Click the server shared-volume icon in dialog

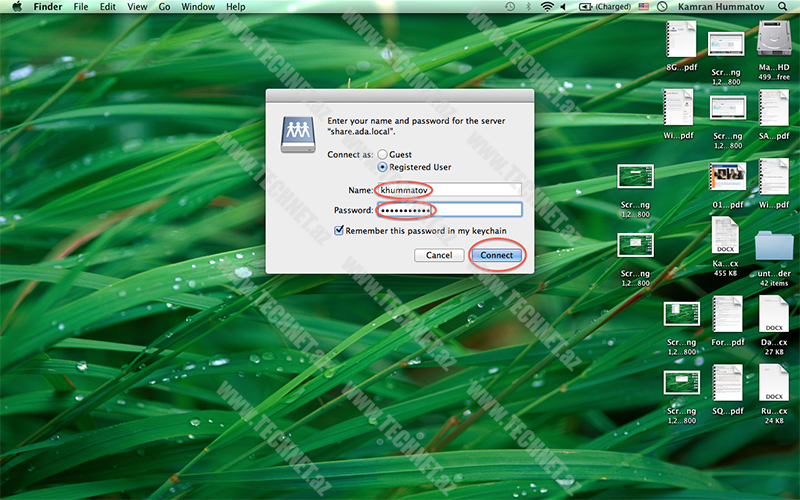[x=298, y=134]
